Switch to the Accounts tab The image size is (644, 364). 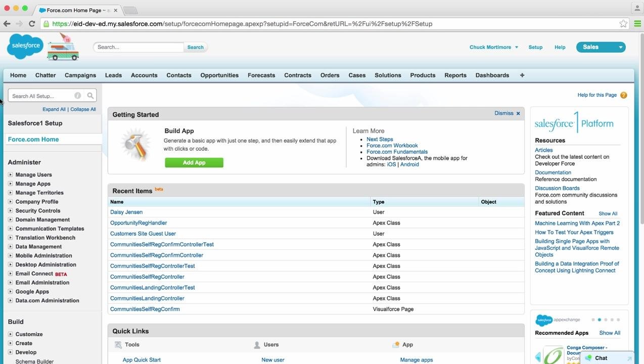click(144, 75)
